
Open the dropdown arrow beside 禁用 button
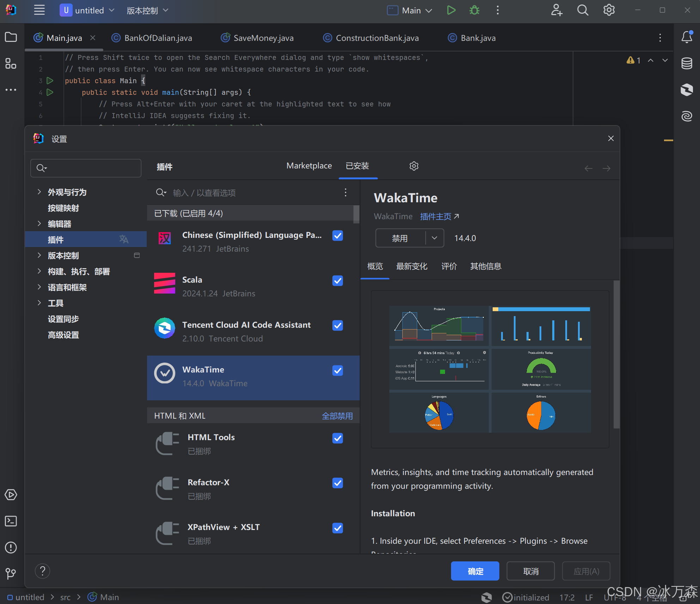coord(434,238)
